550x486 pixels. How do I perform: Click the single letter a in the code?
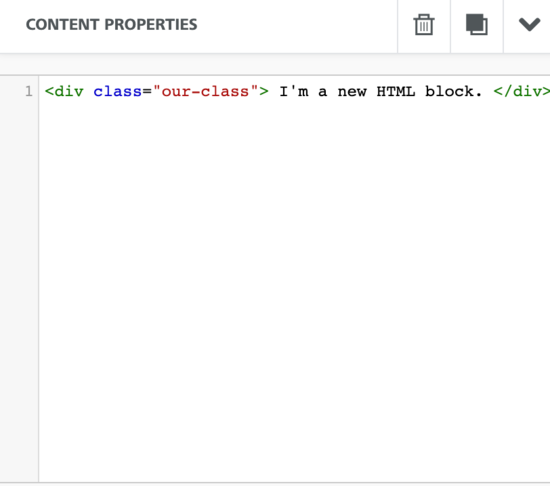[x=323, y=92]
